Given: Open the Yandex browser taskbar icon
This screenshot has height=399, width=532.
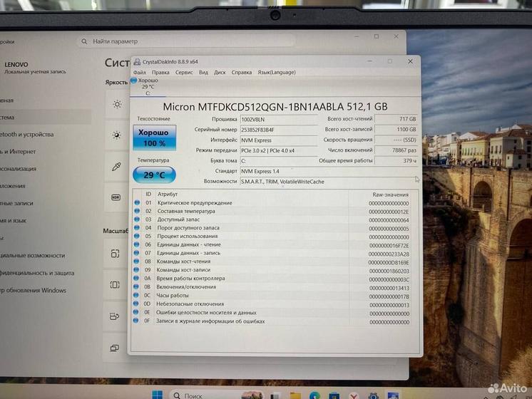Looking at the screenshot, I should click(354, 396).
